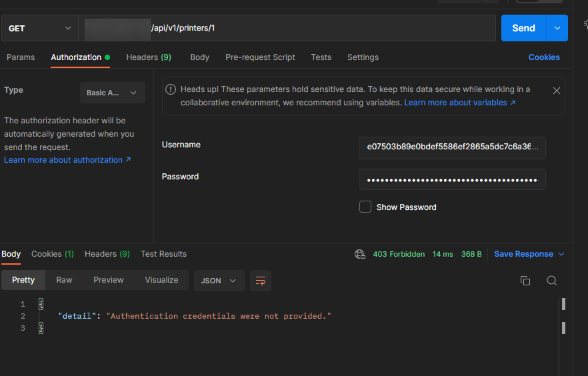The height and width of the screenshot is (376, 588).
Task: Click the Username input field
Action: click(452, 148)
